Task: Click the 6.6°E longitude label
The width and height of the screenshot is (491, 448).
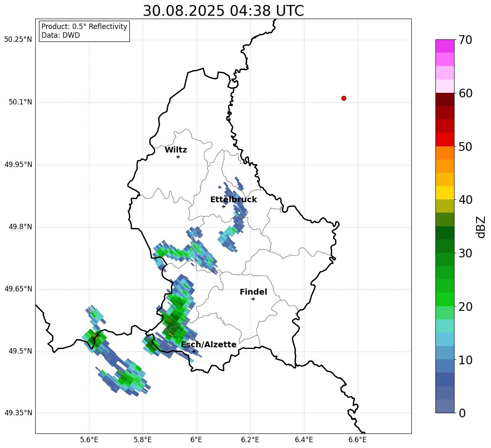Action: click(x=357, y=440)
